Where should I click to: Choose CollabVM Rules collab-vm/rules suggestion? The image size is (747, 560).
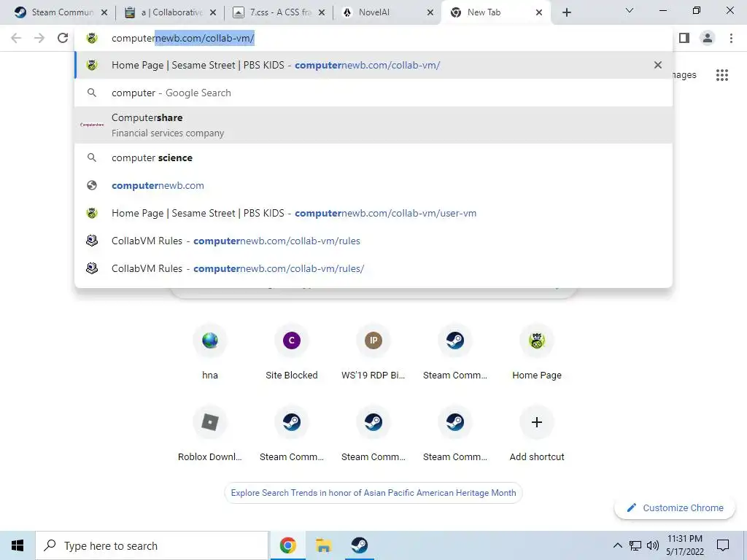coord(373,241)
